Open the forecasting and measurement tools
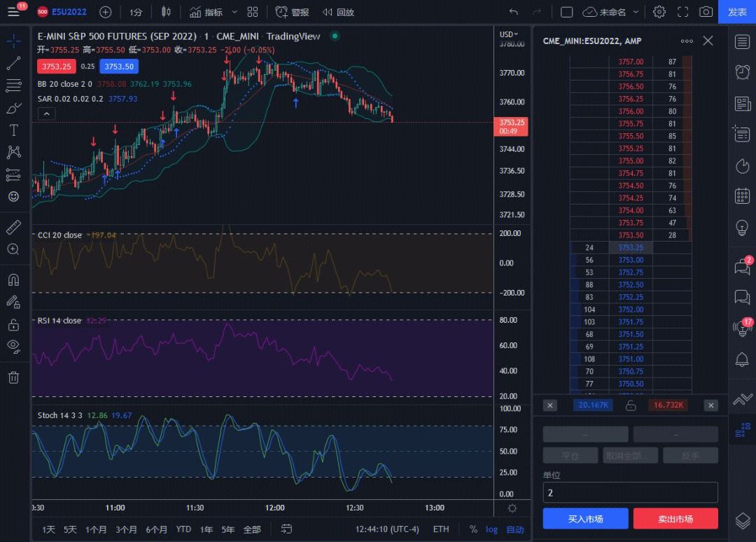 click(x=13, y=174)
